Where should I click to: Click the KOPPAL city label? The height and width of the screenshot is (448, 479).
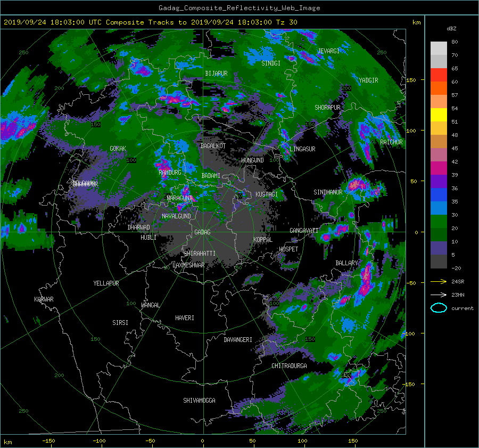point(263,240)
